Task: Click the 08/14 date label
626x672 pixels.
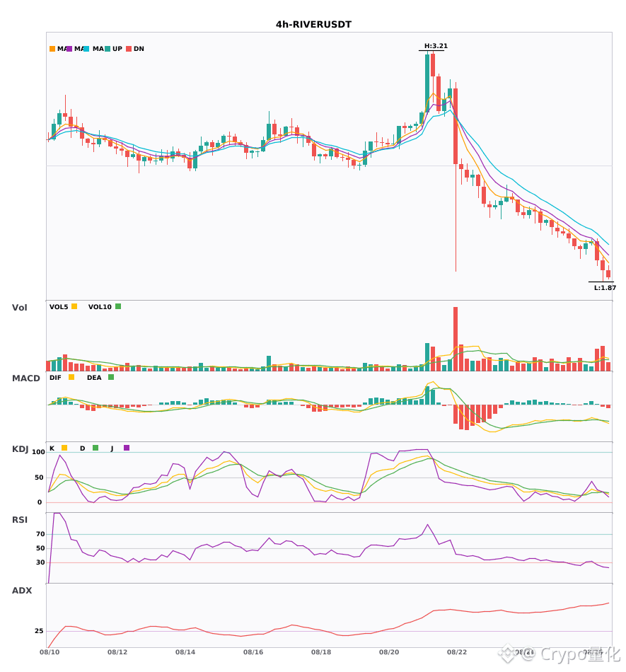Action: (185, 652)
